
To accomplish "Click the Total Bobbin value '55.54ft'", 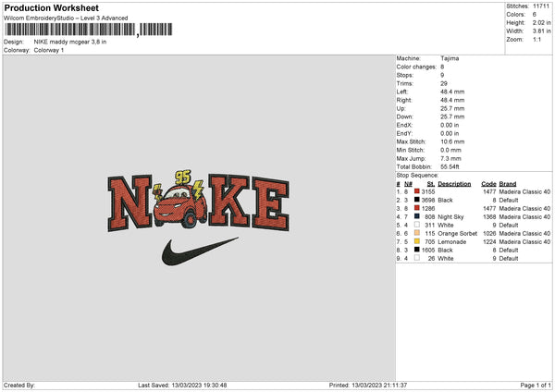I will tap(450, 166).
